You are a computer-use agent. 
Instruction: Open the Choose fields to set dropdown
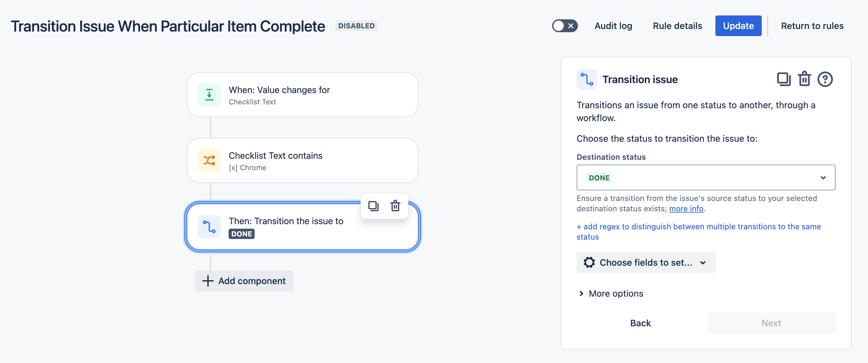[x=645, y=262]
